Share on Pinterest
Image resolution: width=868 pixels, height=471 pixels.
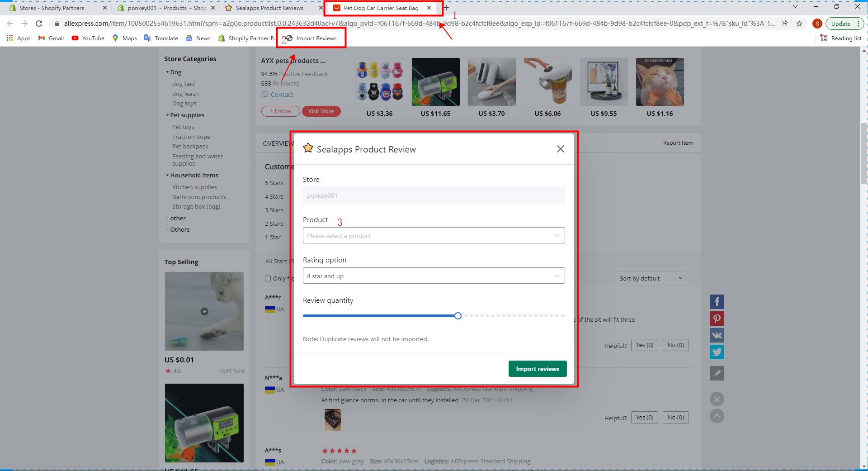click(x=717, y=319)
